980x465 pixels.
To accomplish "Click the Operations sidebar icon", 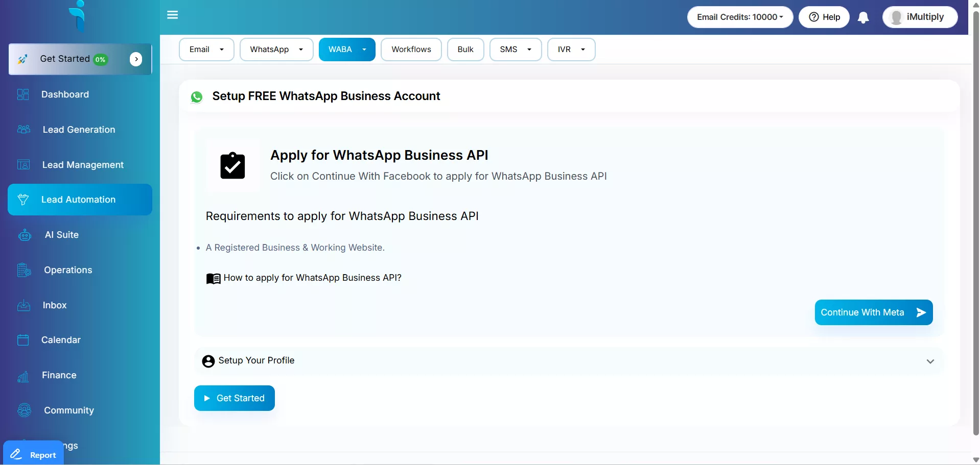I will click(x=24, y=270).
